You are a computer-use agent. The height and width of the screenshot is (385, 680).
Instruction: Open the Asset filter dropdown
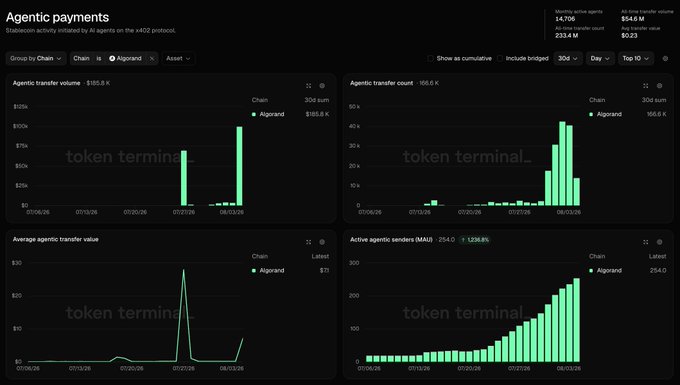[x=178, y=59]
